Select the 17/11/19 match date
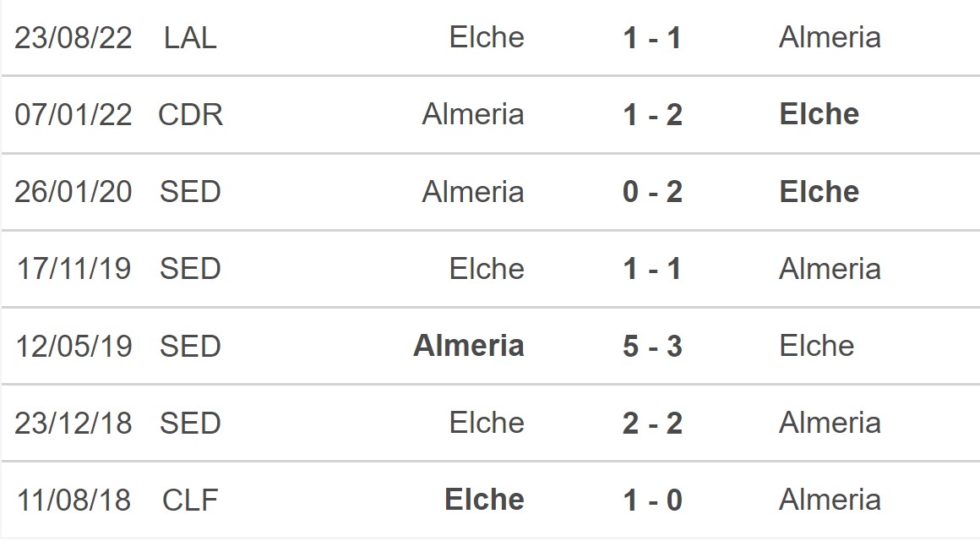This screenshot has width=980, height=547. (73, 269)
